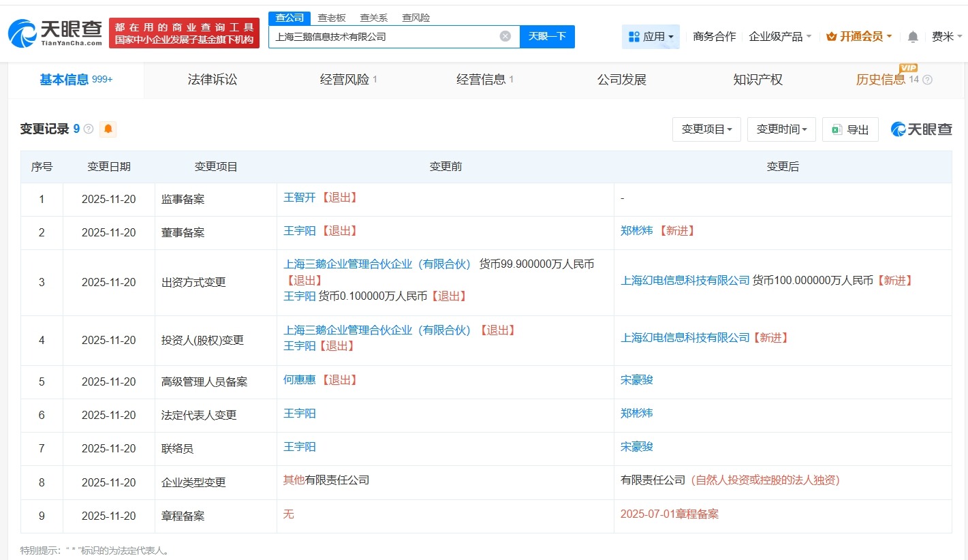This screenshot has height=560, width=968.
Task: Switch to the 法律诉讼 tab
Action: [212, 80]
